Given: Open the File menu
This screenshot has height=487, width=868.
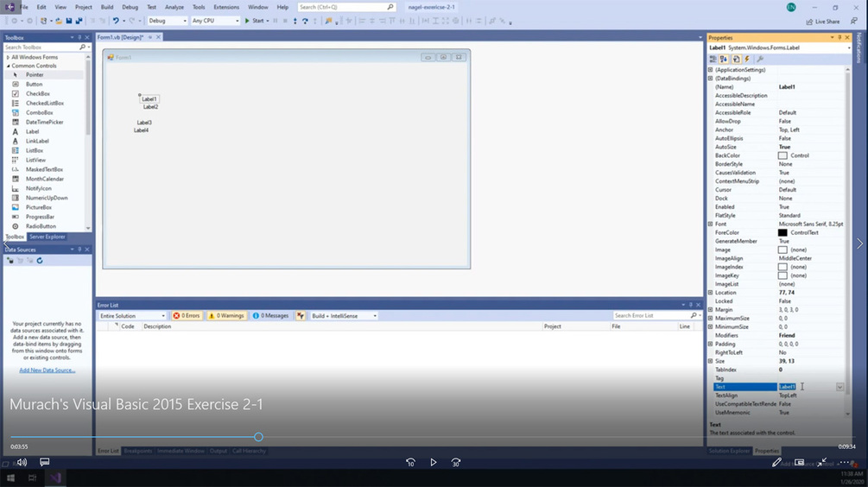Looking at the screenshot, I should coord(24,7).
